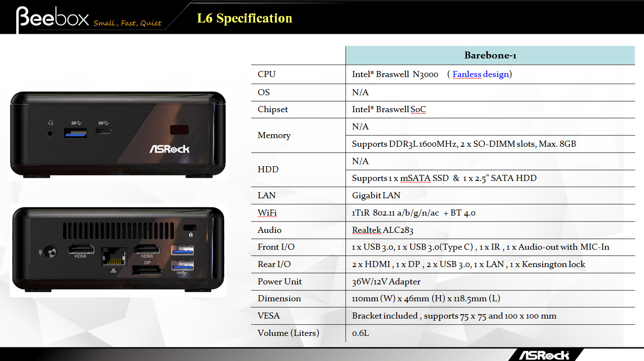Click the Dimension row label
Image resolution: width=644 pixels, height=361 pixels.
[x=279, y=298]
